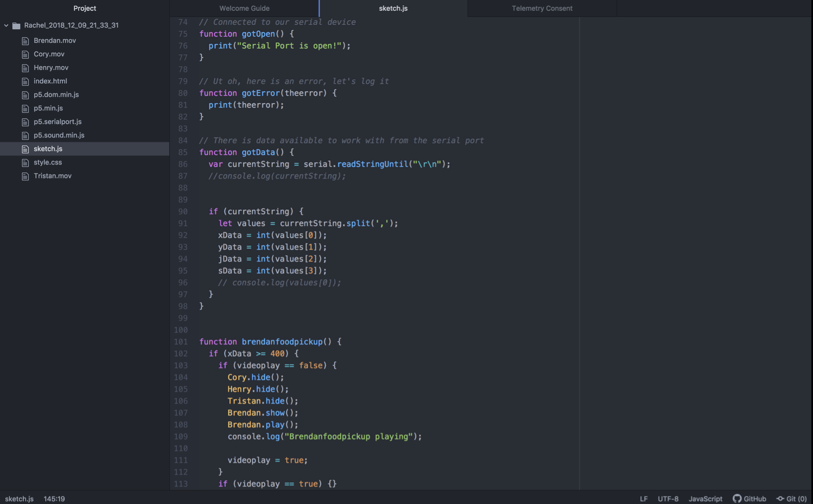The width and height of the screenshot is (813, 504).
Task: Click the p5.sound.min.js file icon
Action: (x=25, y=136)
